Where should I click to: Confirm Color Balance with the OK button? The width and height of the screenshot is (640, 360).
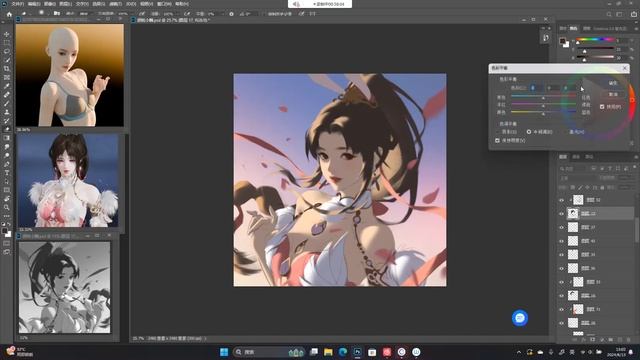[x=613, y=83]
